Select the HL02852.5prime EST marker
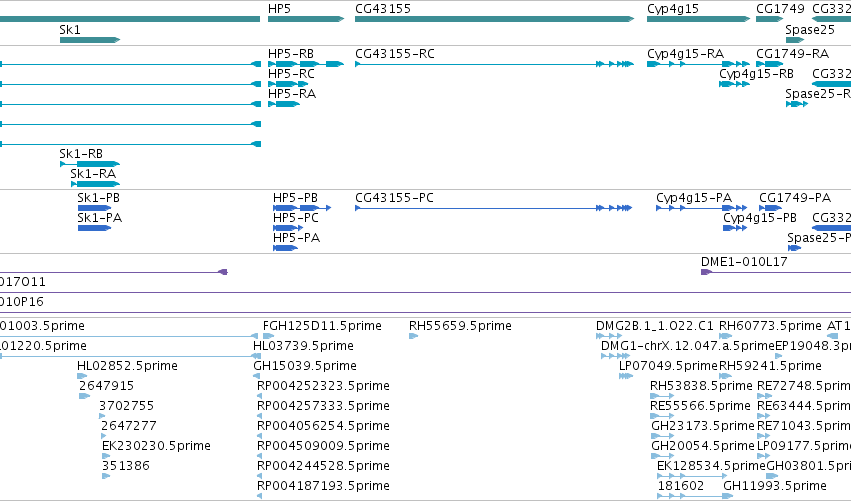This screenshot has height=501, width=851. [x=82, y=376]
